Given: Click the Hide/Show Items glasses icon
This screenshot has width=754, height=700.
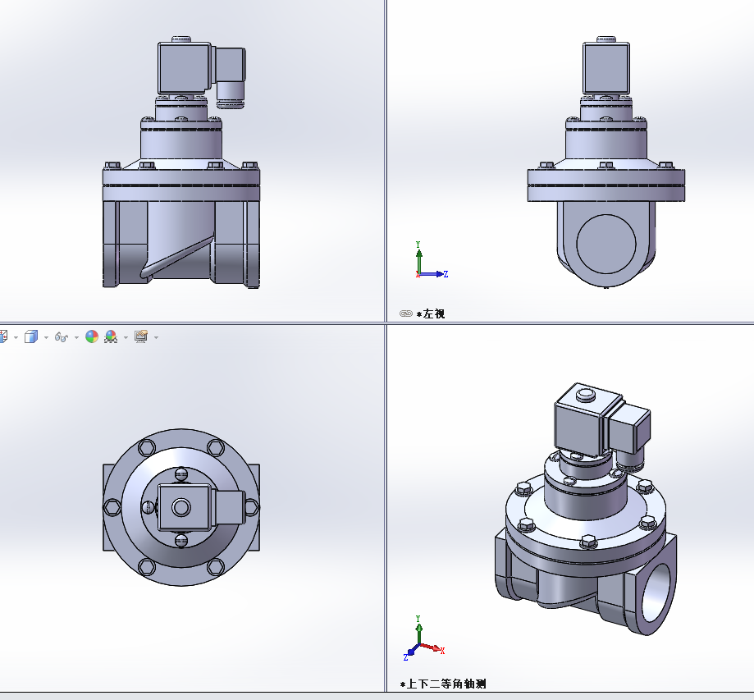Looking at the screenshot, I should coord(61,336).
